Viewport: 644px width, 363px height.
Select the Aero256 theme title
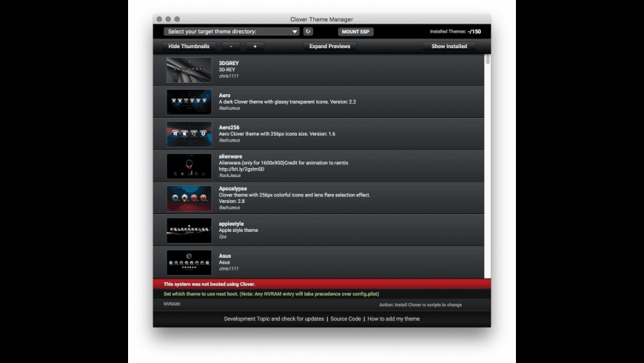point(229,127)
